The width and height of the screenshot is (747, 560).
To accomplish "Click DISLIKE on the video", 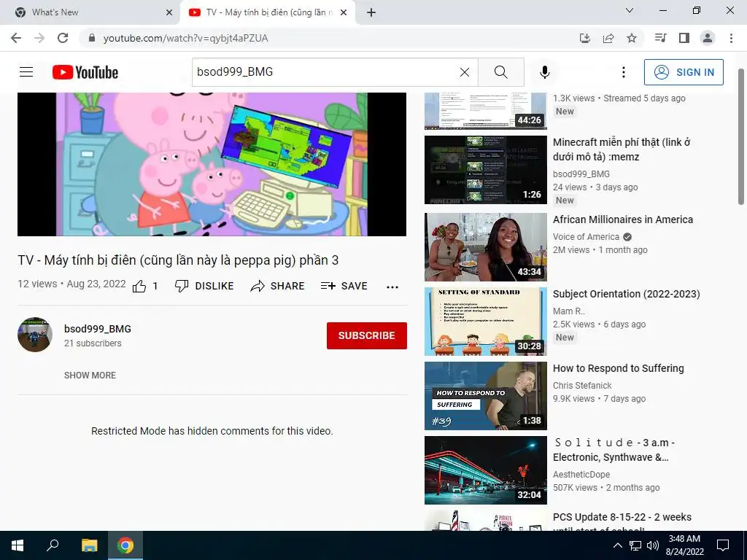I will click(x=204, y=286).
